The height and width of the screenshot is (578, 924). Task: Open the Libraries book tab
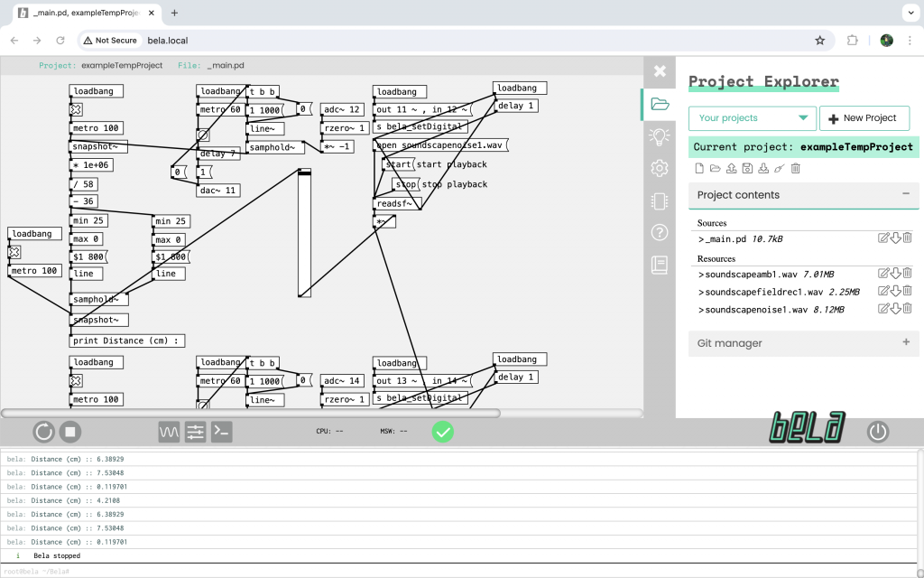tap(660, 265)
